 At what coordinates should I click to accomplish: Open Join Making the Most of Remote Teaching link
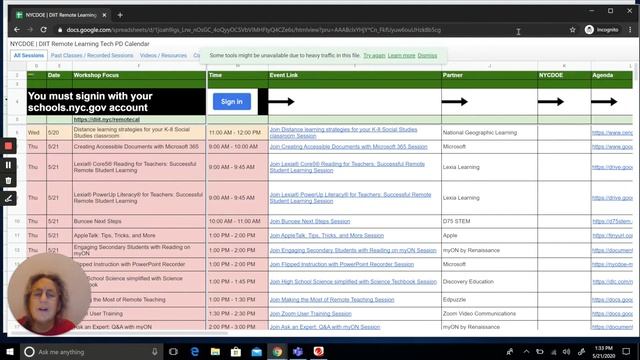332,300
